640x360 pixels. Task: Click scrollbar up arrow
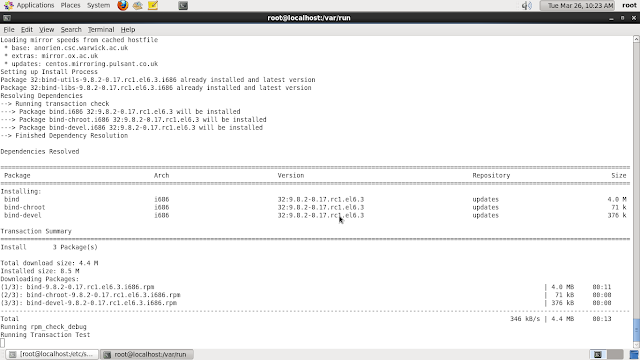click(x=636, y=39)
